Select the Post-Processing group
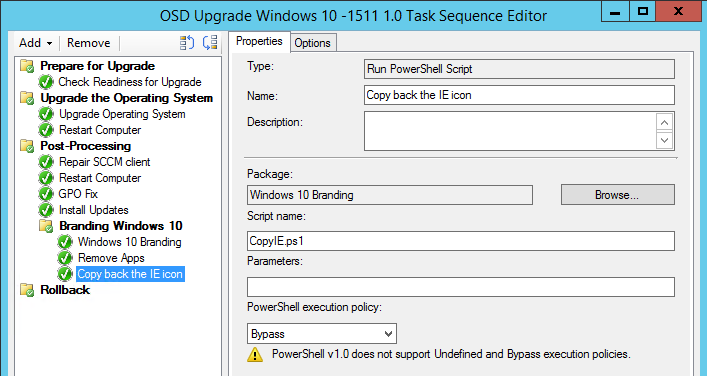 click(86, 146)
